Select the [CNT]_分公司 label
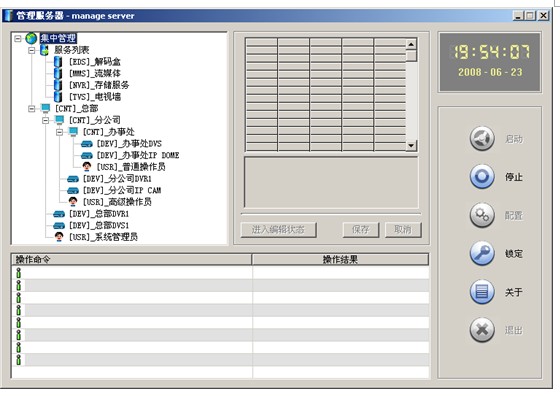Image resolution: width=560 pixels, height=398 pixels. (95, 120)
